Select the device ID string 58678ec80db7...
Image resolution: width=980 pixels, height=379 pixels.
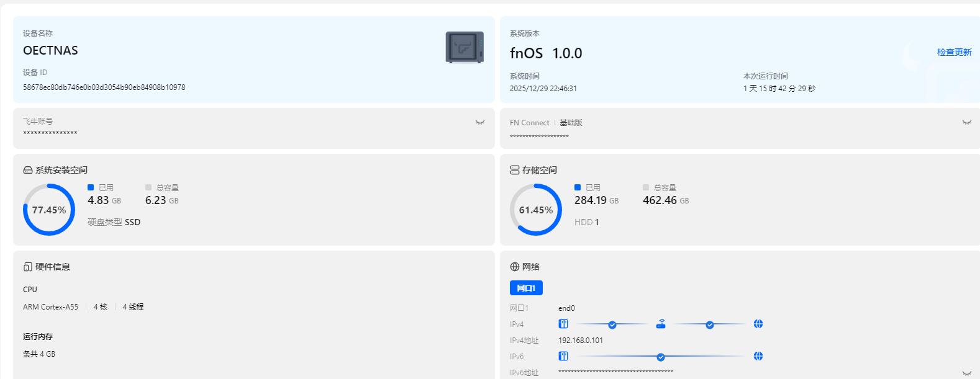[104, 87]
